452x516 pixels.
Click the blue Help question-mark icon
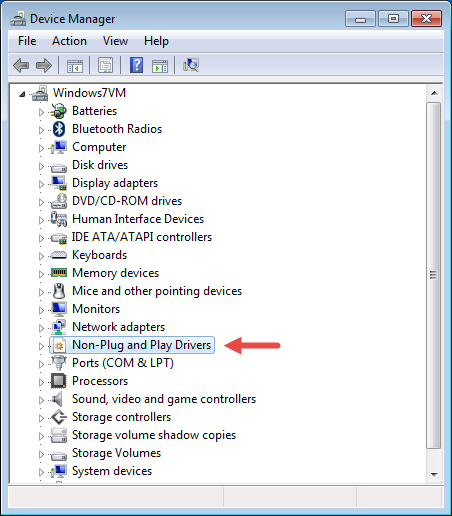136,65
